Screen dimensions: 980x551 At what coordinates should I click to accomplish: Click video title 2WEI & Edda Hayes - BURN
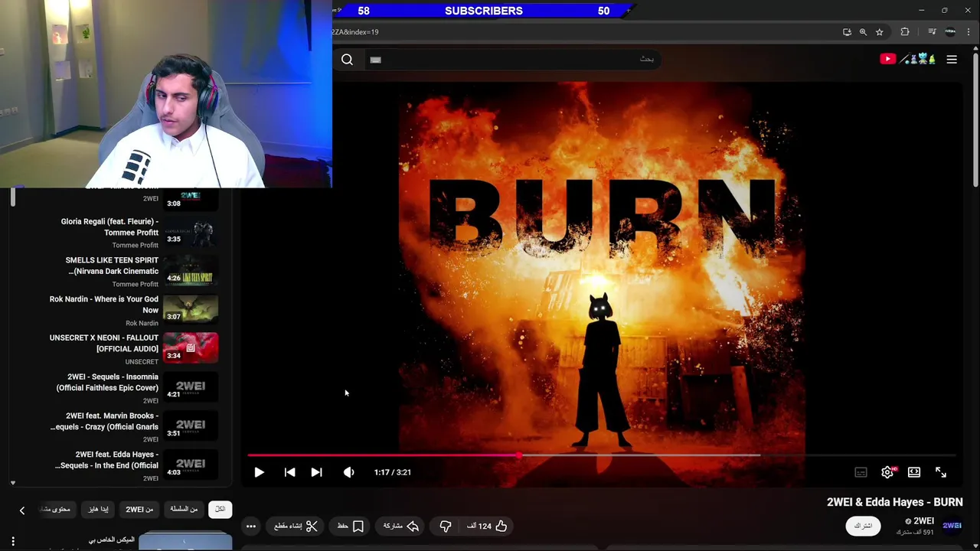(894, 502)
